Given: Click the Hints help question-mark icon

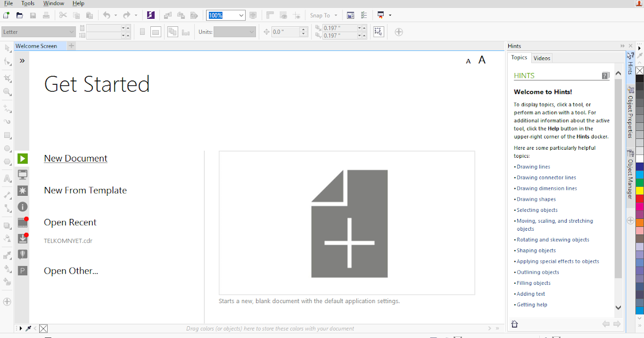Looking at the screenshot, I should pyautogui.click(x=605, y=76).
